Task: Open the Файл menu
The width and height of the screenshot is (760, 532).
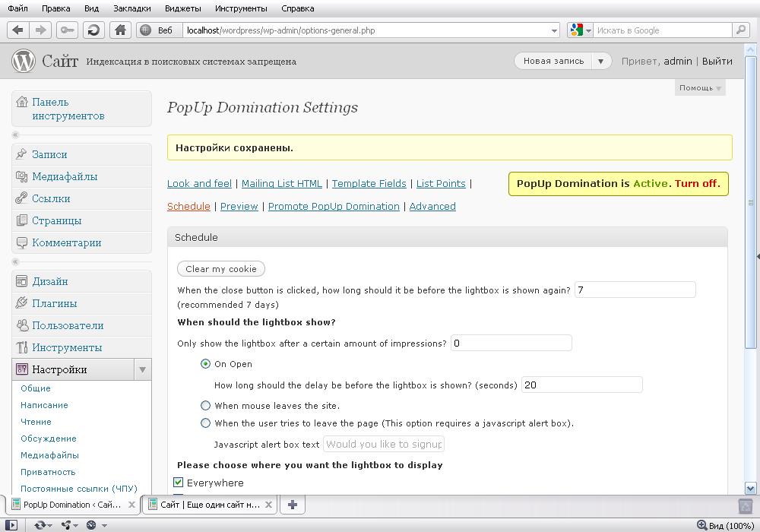Action: (x=17, y=8)
